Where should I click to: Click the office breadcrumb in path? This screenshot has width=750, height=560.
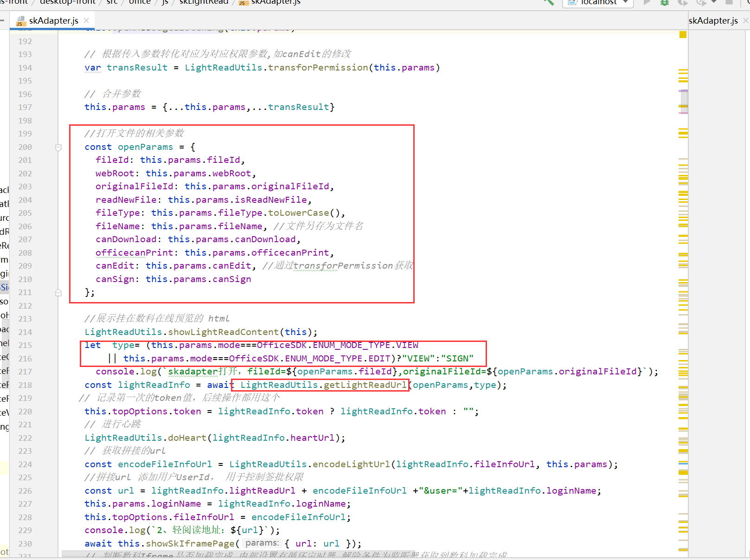coord(140,2)
